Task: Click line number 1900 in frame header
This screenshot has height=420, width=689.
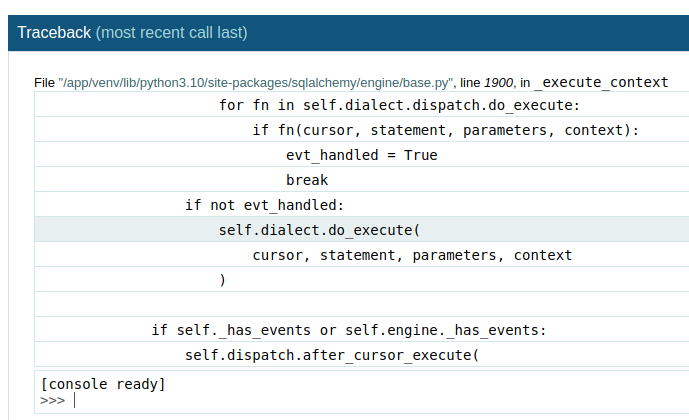Action: (x=498, y=82)
